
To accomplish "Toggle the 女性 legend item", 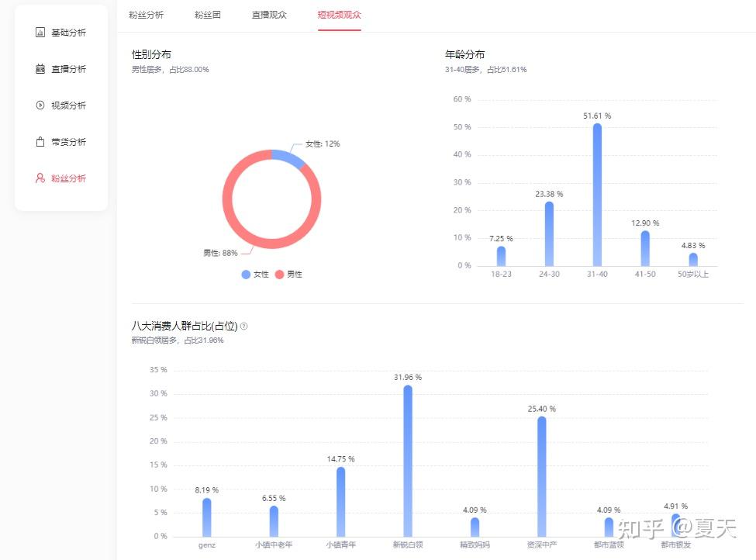I will 255,275.
